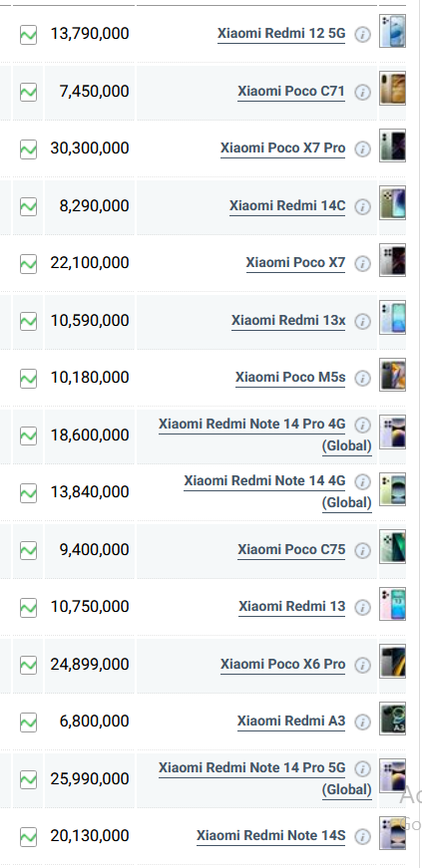Select the Xiaomi Redmi 12 5G thumbnail image

coord(393,31)
